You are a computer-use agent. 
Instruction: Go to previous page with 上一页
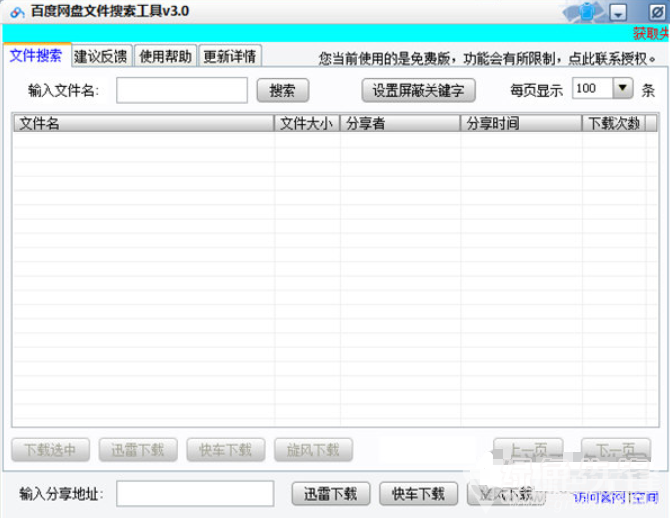pos(529,450)
